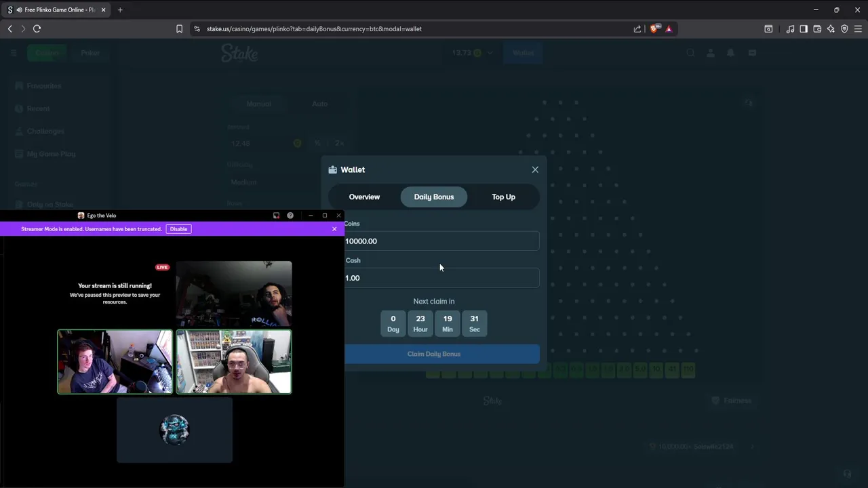Click the Next claim Hour counter

tap(420, 323)
